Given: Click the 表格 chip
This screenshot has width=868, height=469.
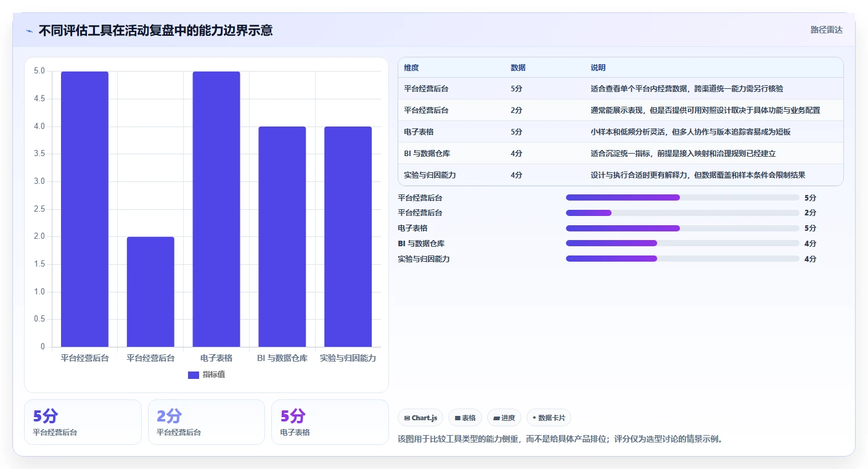Looking at the screenshot, I should click(x=465, y=418).
